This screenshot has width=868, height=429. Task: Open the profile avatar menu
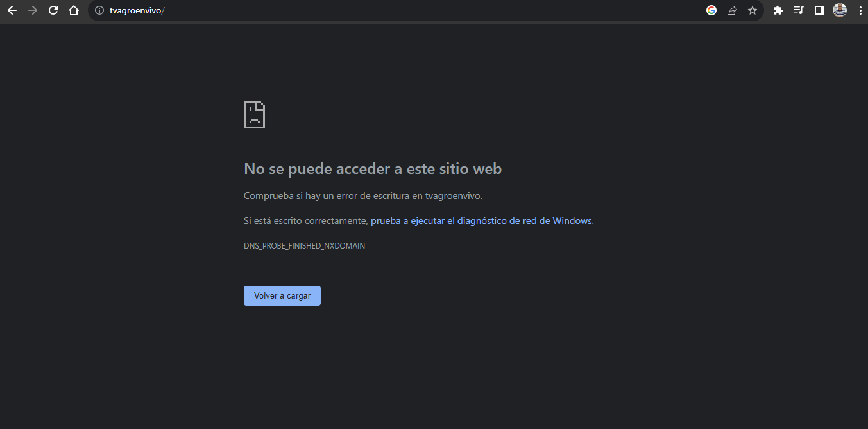840,10
